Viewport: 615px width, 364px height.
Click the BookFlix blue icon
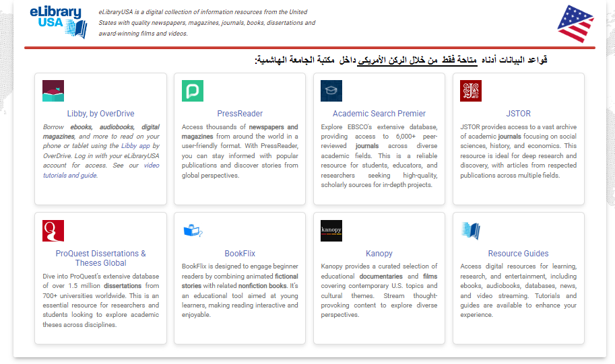pyautogui.click(x=193, y=231)
